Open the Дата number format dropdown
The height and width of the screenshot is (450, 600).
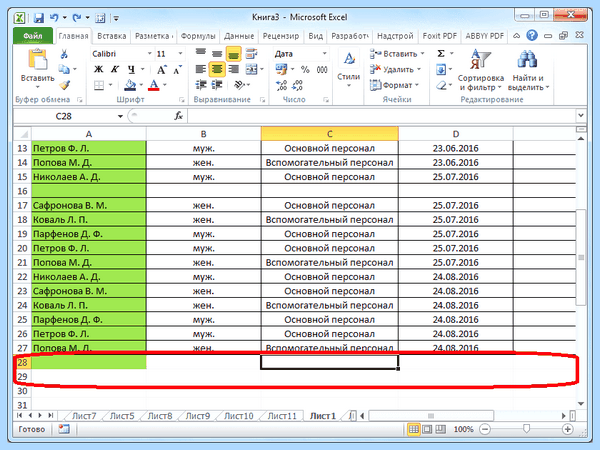click(x=324, y=54)
